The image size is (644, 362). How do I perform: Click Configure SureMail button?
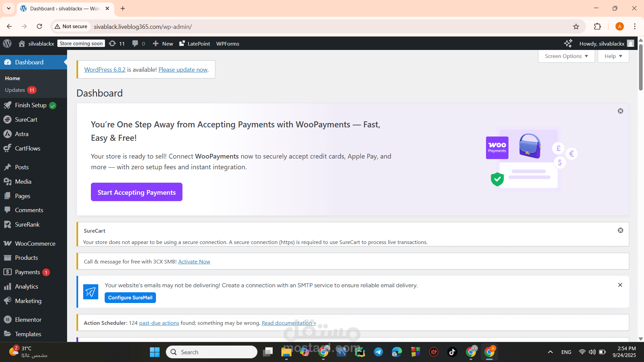point(130,298)
